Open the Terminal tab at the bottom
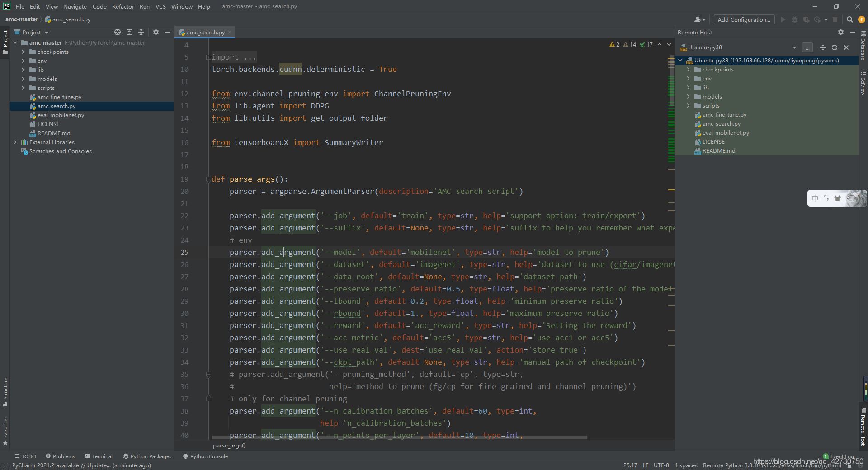The width and height of the screenshot is (868, 470). [x=98, y=456]
